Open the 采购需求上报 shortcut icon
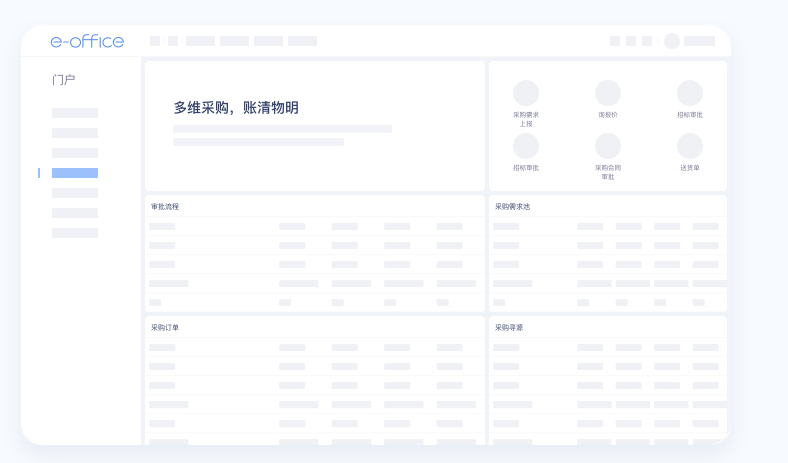This screenshot has height=463, width=788. (x=526, y=93)
